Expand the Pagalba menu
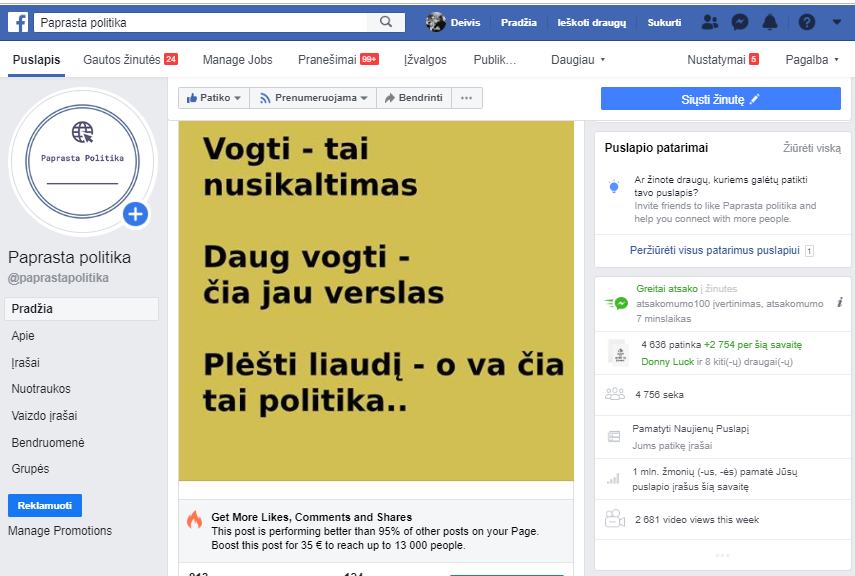 tap(811, 60)
